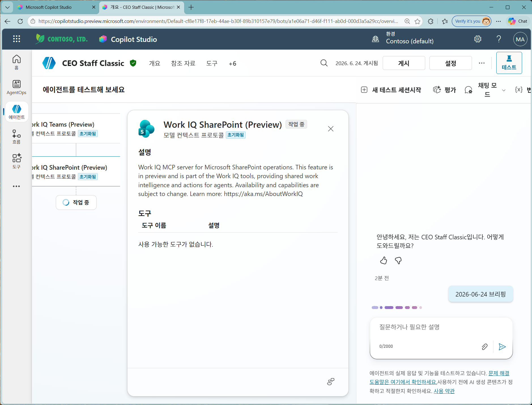Viewport: 532px width, 405px height.
Task: Start a new test session
Action: [391, 90]
